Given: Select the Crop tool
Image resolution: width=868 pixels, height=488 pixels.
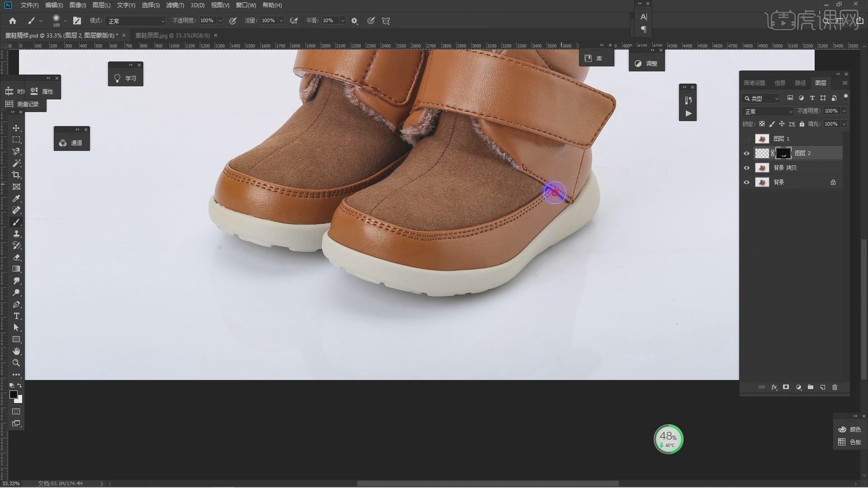Looking at the screenshot, I should click(x=16, y=175).
